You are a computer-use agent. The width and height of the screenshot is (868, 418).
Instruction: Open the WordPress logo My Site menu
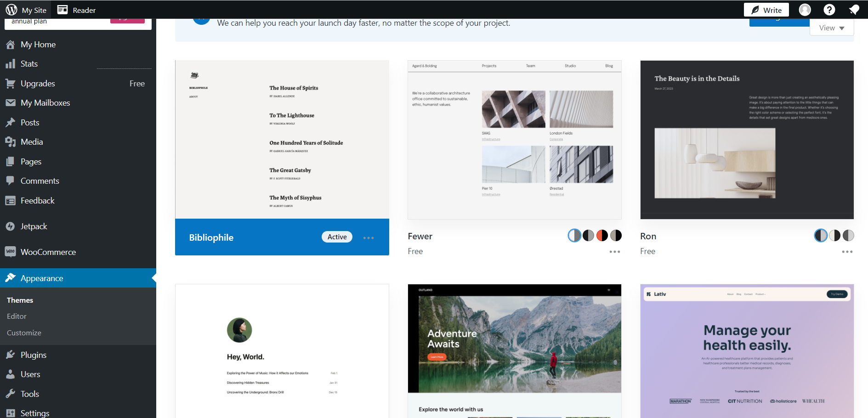26,10
